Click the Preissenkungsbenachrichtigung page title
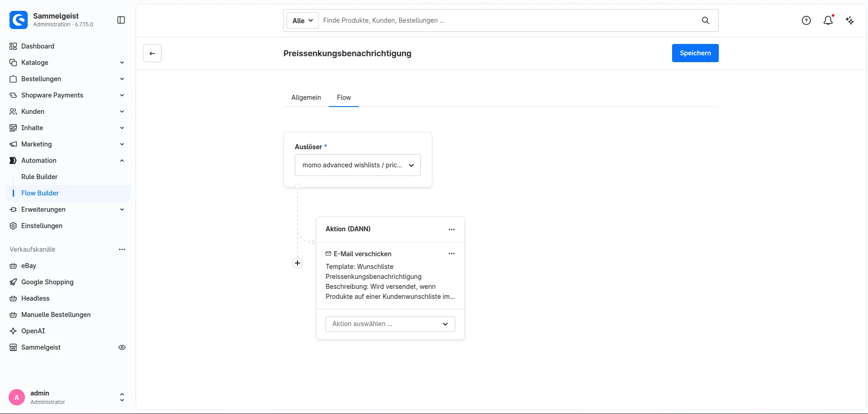The height and width of the screenshot is (414, 868). pyautogui.click(x=347, y=54)
